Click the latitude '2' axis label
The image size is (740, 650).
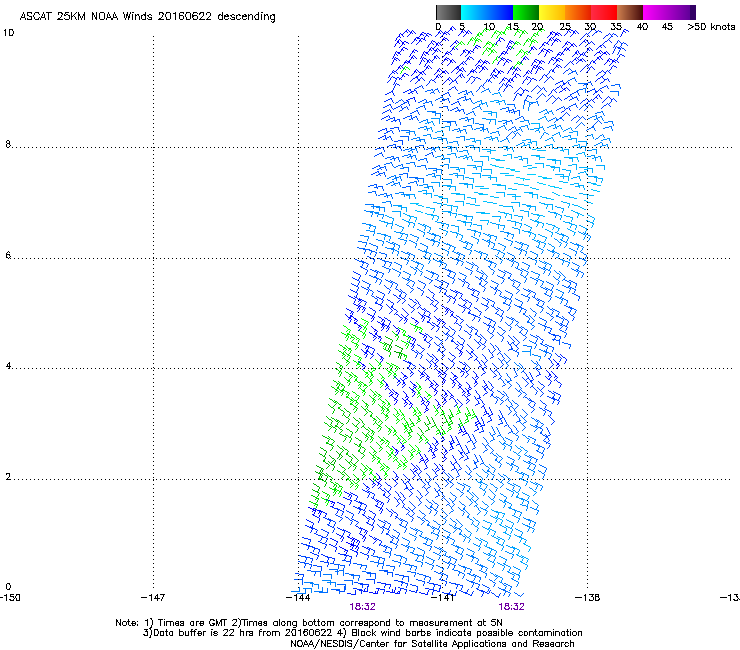tap(8, 476)
